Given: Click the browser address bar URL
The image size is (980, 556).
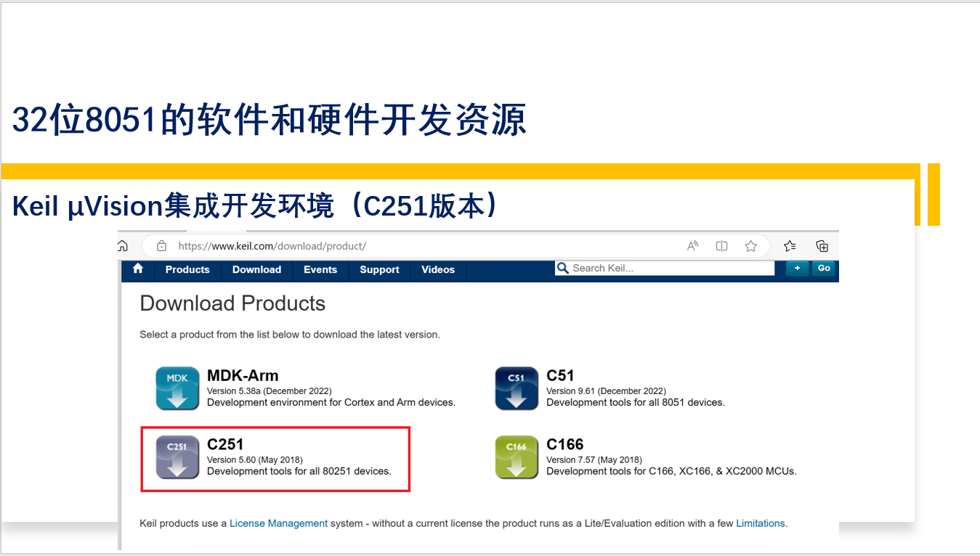Looking at the screenshot, I should point(272,246).
